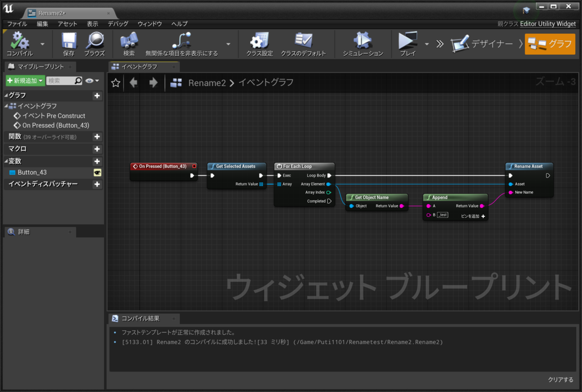Go back with graph left arrow
Viewport: 582px width, 392px height.
coord(133,83)
